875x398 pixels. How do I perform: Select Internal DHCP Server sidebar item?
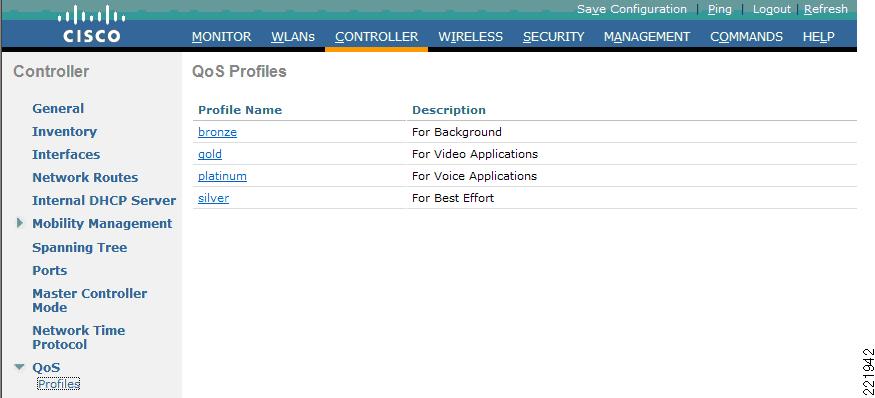[104, 200]
